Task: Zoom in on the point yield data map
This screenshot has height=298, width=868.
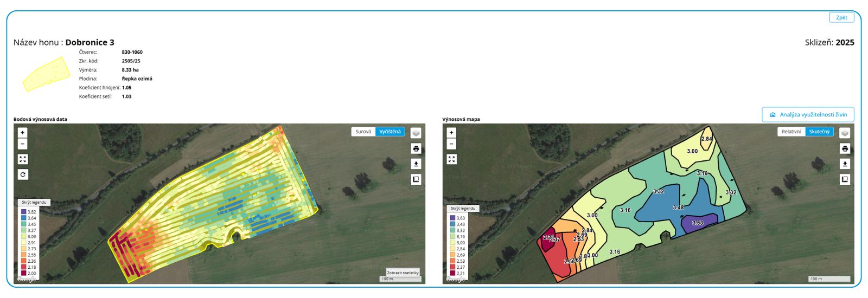Action: point(22,133)
